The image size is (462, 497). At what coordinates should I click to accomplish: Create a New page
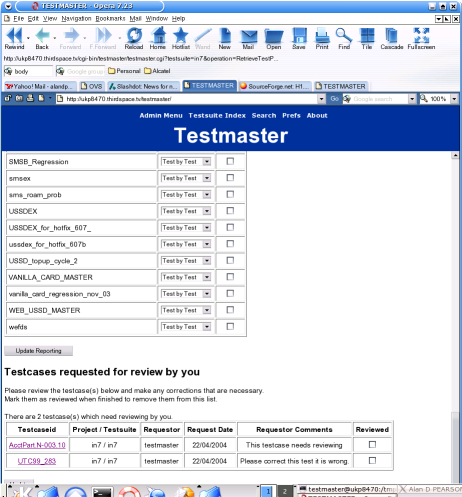pyautogui.click(x=225, y=38)
